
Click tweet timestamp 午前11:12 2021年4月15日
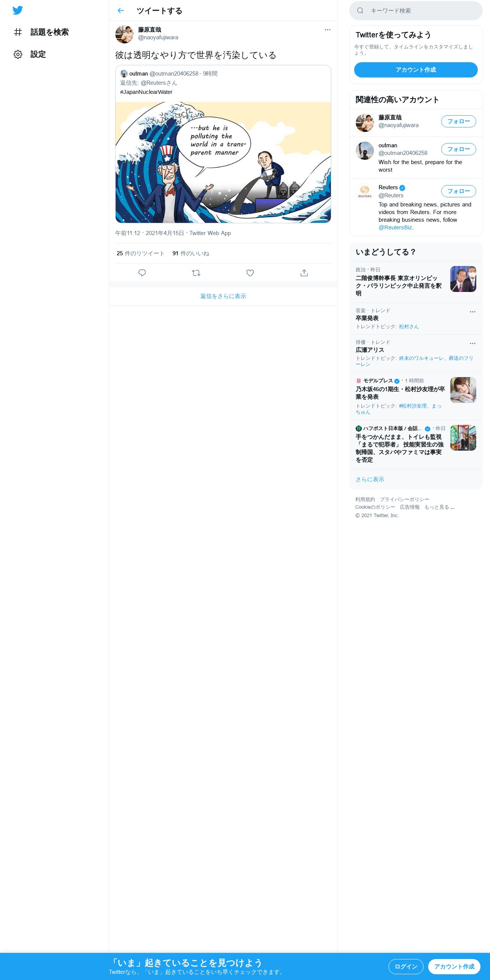150,233
